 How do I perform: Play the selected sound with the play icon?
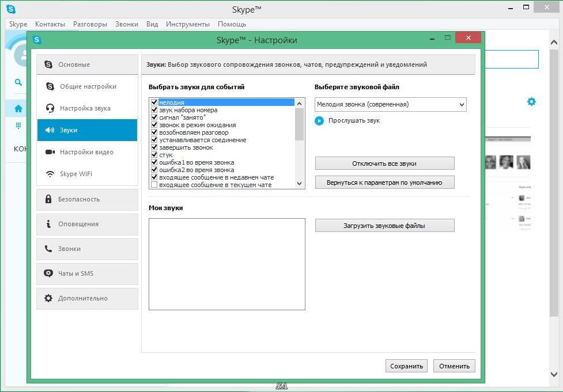coord(319,121)
